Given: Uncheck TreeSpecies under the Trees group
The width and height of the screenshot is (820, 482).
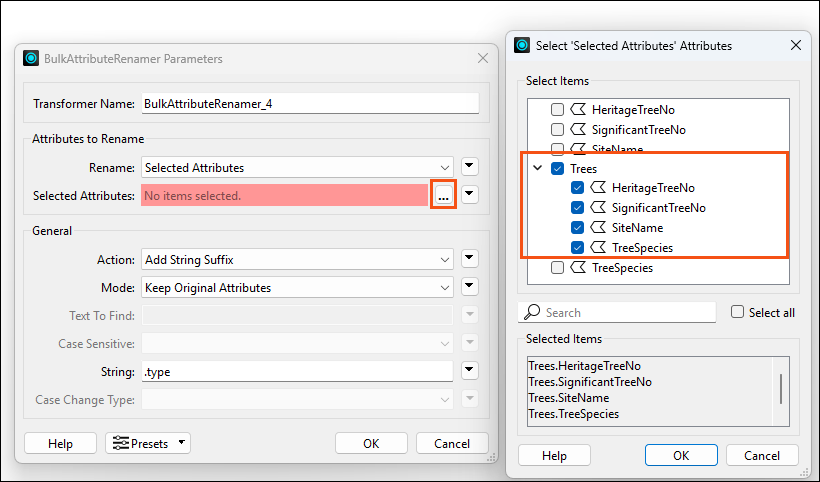Looking at the screenshot, I should coord(577,247).
